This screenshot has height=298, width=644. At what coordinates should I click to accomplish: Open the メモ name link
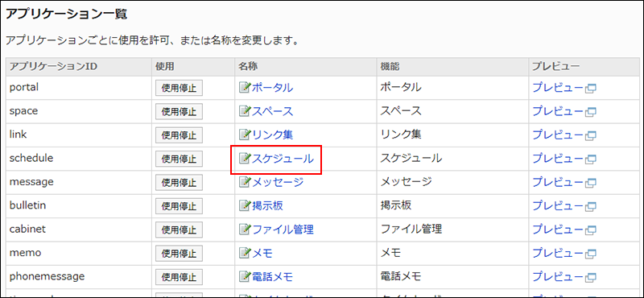pos(262,253)
